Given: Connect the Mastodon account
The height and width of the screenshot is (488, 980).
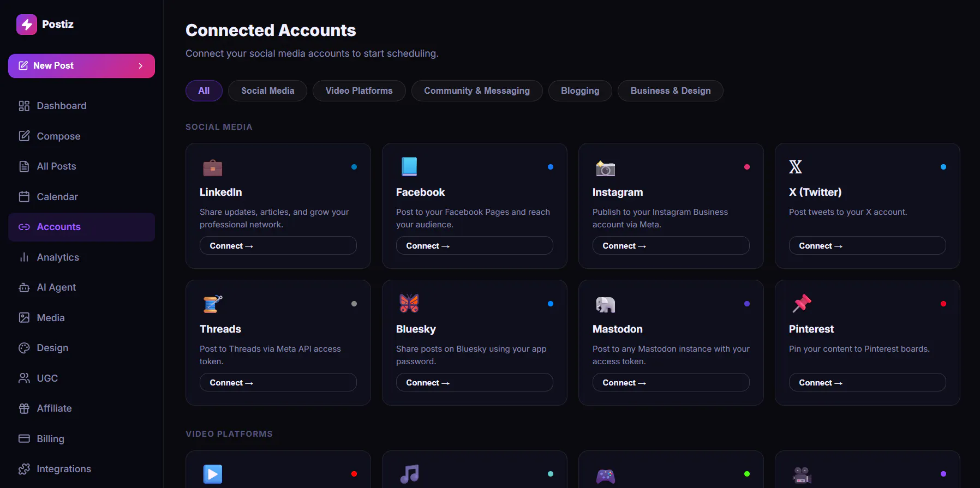Looking at the screenshot, I should [671, 382].
